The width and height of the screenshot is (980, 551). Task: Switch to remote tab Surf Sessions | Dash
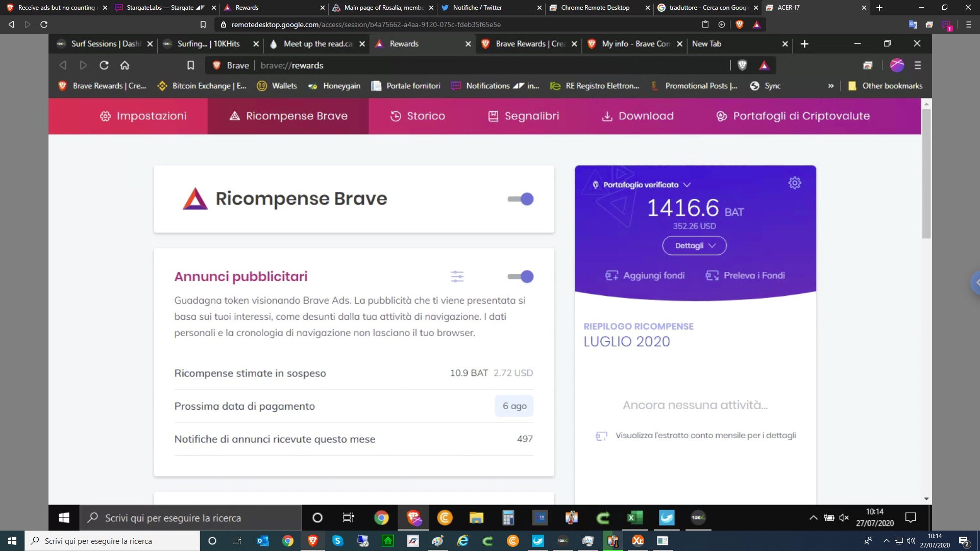click(104, 44)
